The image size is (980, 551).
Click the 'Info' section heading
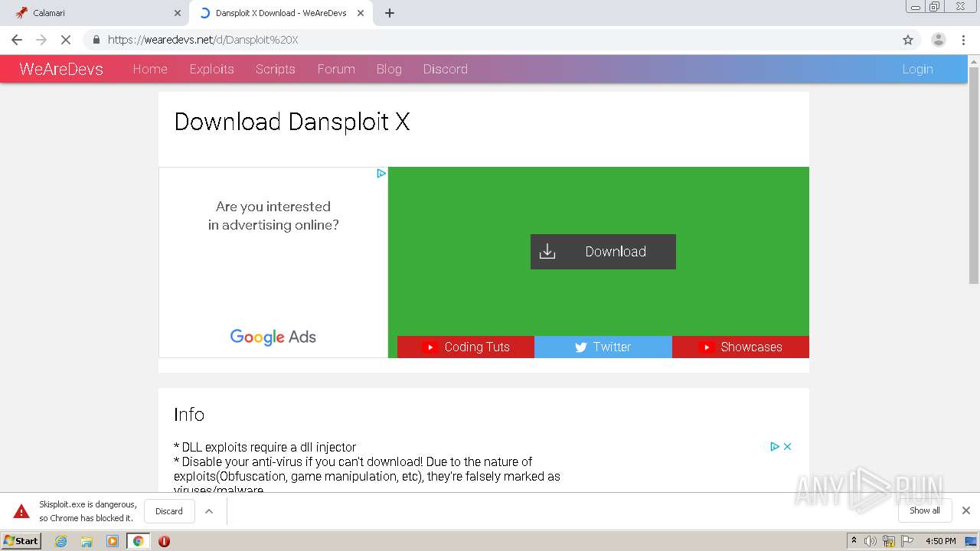pyautogui.click(x=189, y=414)
